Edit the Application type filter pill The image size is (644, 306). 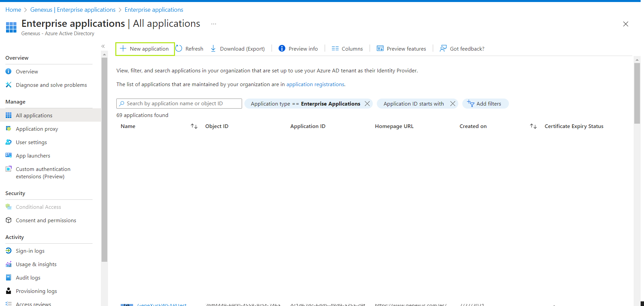tap(305, 104)
